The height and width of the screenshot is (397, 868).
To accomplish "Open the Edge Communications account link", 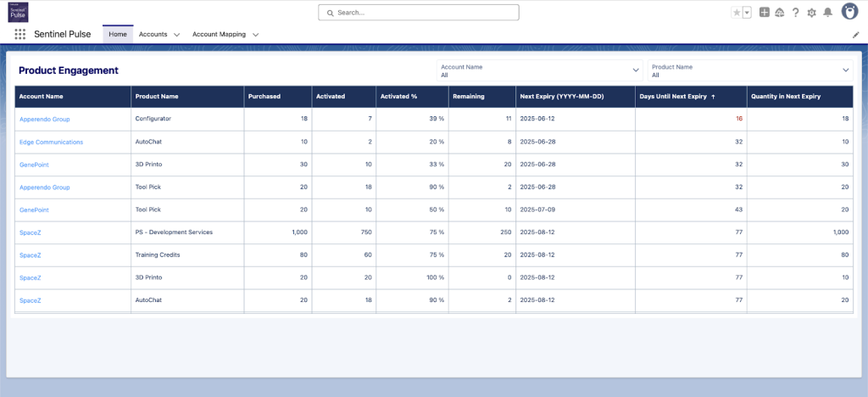I will coord(51,142).
